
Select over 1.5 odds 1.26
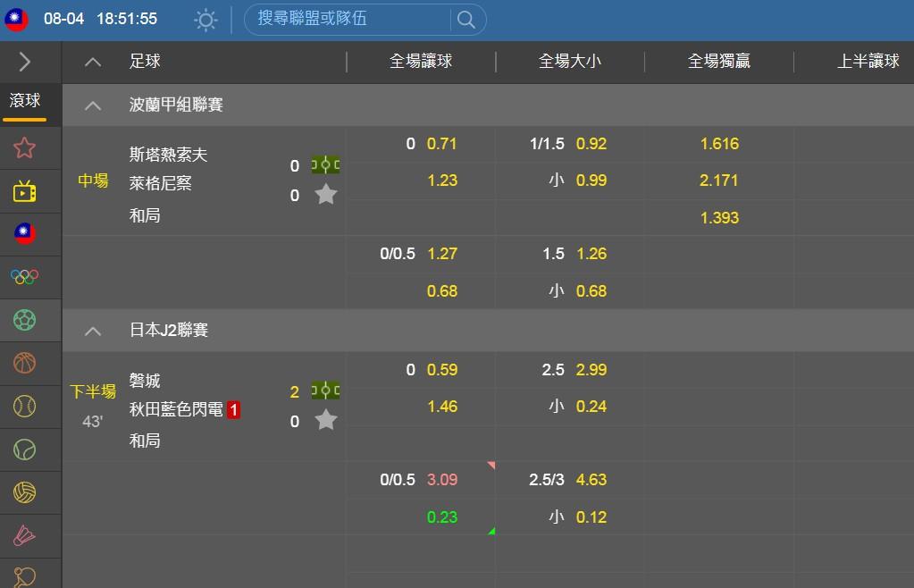pyautogui.click(x=591, y=254)
